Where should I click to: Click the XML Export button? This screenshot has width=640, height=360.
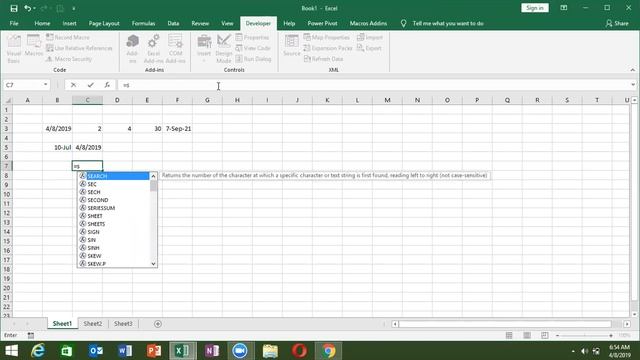pos(369,48)
